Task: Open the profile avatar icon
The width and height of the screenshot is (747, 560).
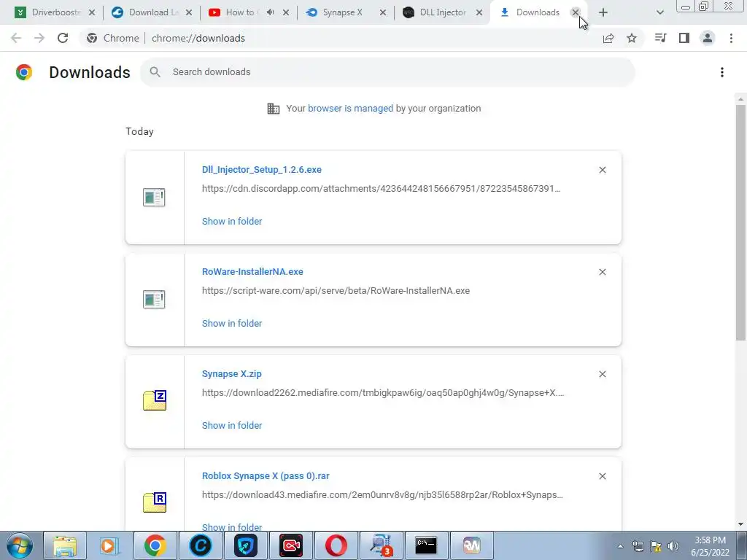Action: (708, 38)
